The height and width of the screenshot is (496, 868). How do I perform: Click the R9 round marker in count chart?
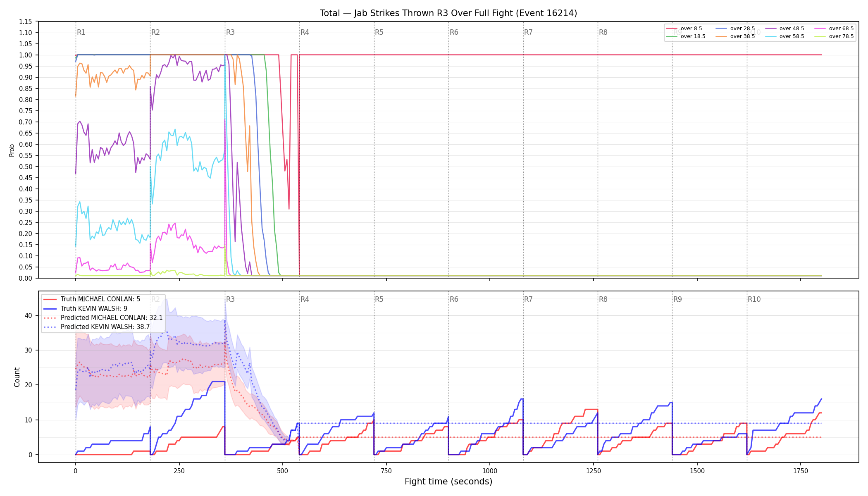(677, 299)
